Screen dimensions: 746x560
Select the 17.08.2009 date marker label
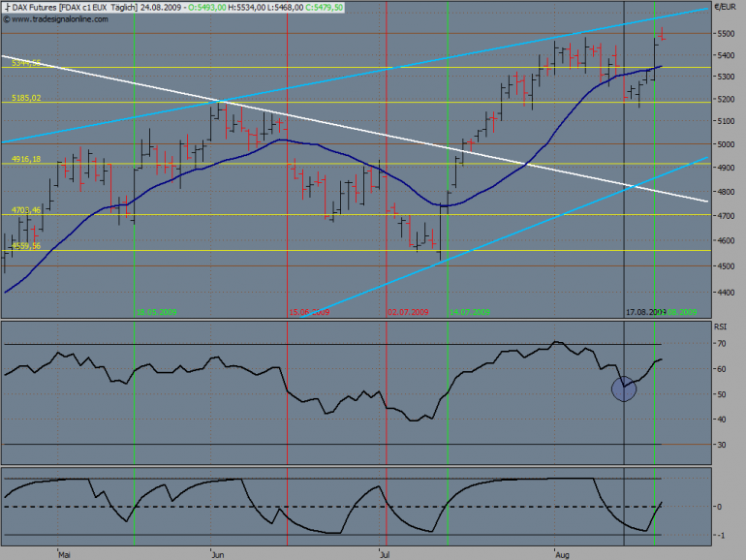645,312
